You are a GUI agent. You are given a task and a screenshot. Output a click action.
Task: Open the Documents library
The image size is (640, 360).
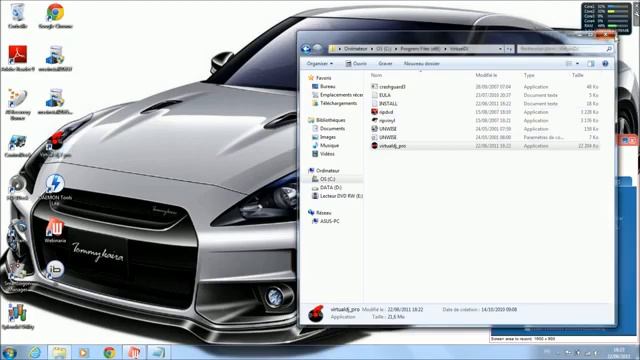[x=332, y=129]
